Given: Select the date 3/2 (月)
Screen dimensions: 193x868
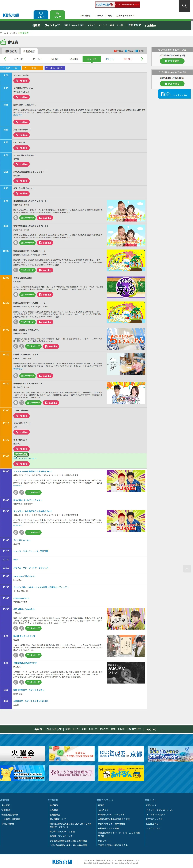Looking at the screenshot, I should (x=19, y=59).
